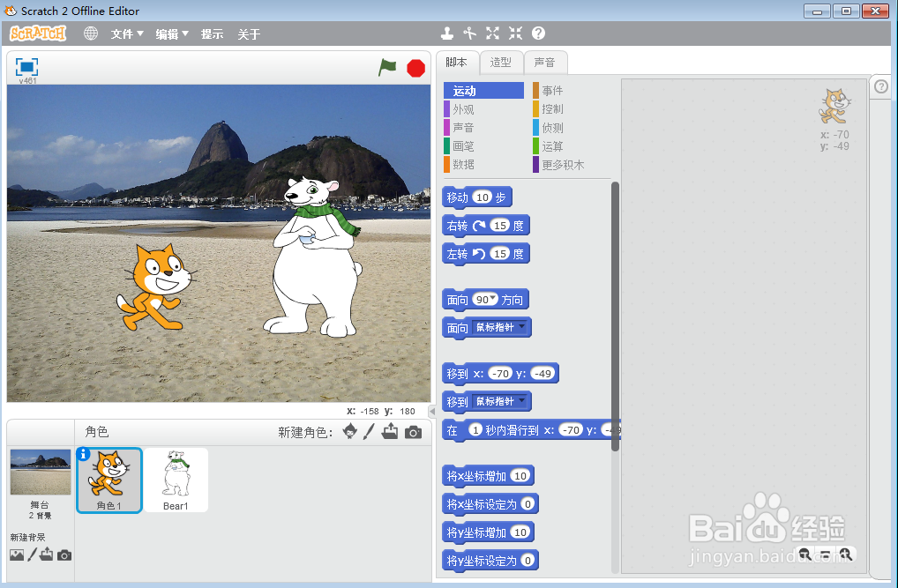The width and height of the screenshot is (898, 588).
Task: Open the 文件 menu
Action: coord(126,34)
